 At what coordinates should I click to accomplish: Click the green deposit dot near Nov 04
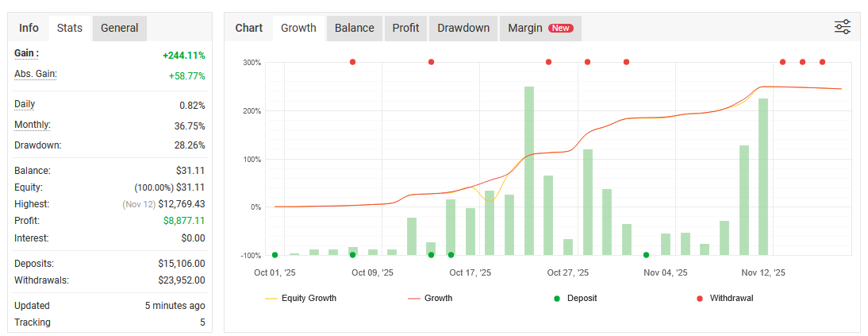click(x=646, y=255)
